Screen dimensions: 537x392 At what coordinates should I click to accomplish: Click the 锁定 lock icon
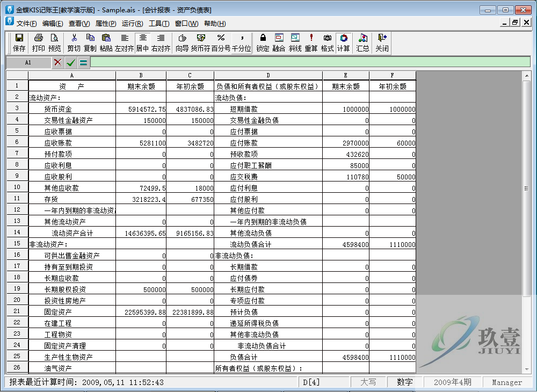263,43
